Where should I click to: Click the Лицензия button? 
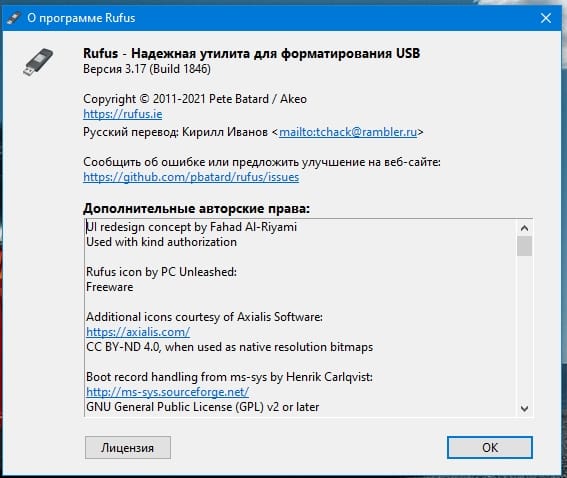[x=128, y=448]
